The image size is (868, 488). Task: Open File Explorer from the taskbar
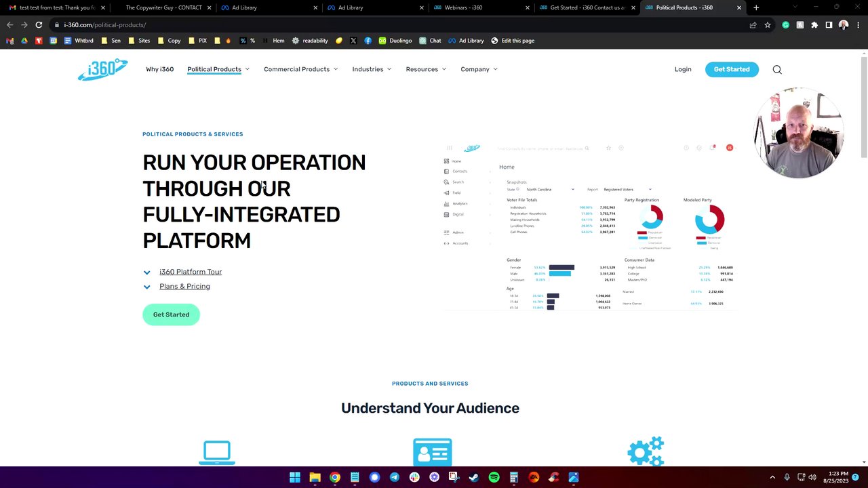[315, 477]
